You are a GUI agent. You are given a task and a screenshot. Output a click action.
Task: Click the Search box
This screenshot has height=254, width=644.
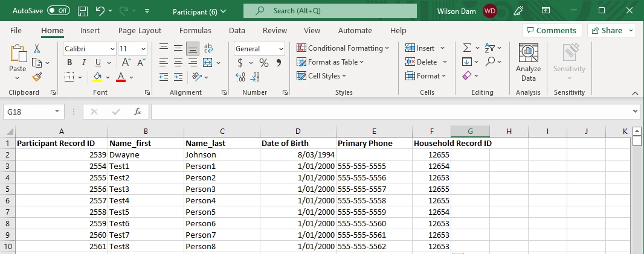[330, 11]
